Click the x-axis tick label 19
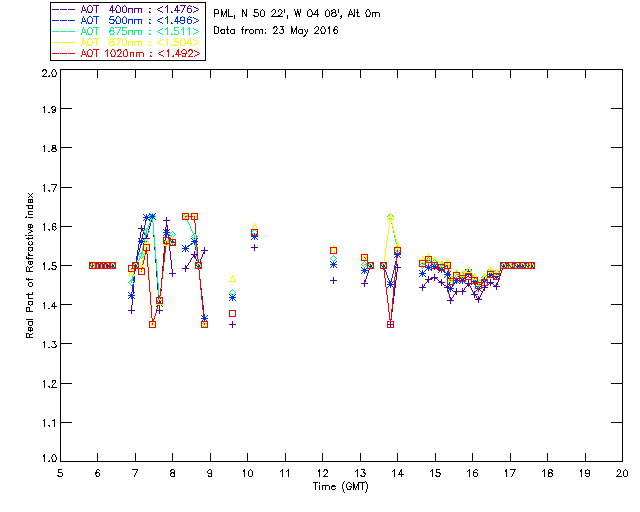This screenshot has width=640, height=512. click(585, 473)
